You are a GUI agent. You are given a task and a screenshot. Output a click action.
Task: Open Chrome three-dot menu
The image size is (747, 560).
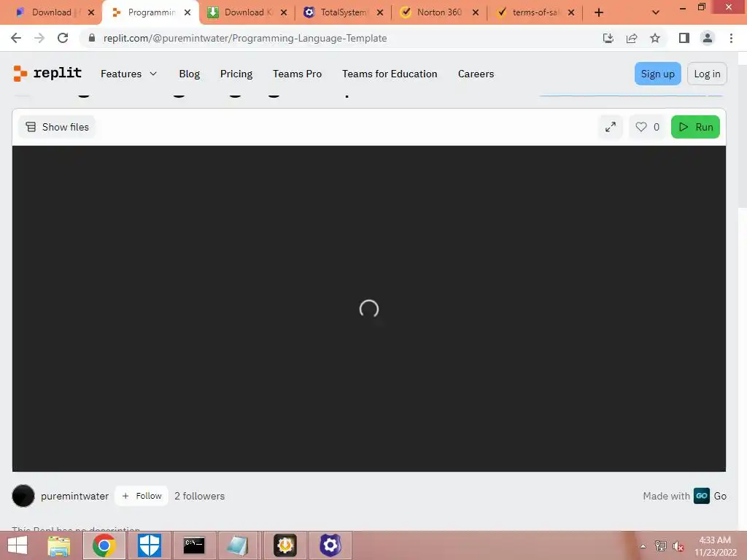click(731, 38)
